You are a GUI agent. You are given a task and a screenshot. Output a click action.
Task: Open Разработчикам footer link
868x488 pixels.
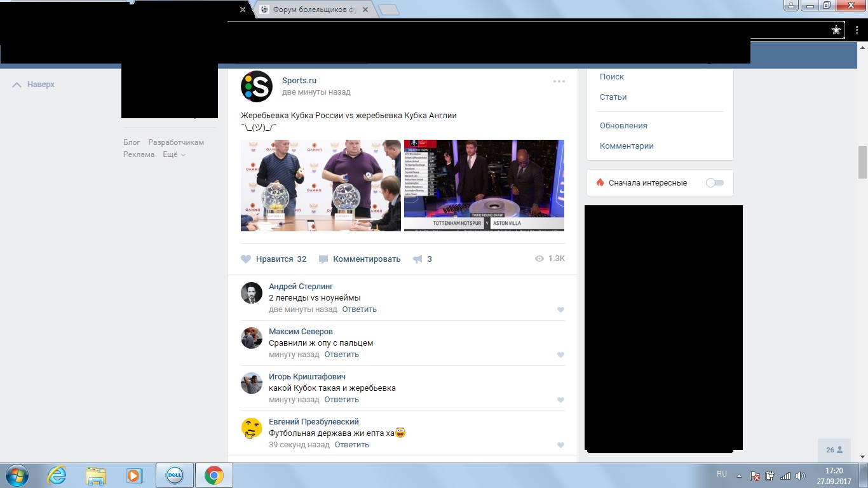click(176, 142)
